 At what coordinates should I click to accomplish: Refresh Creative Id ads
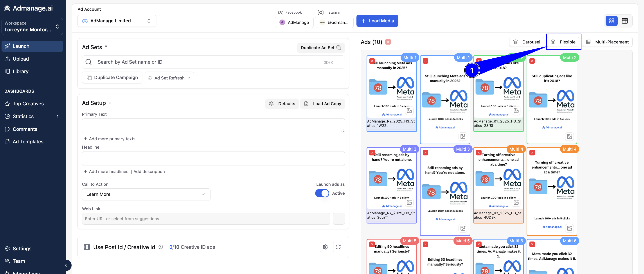tap(338, 247)
